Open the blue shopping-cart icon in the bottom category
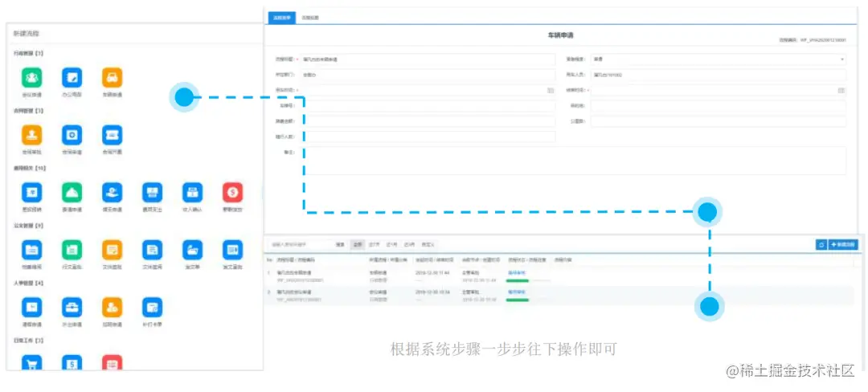This screenshot has height=392, width=868. pyautogui.click(x=31, y=362)
